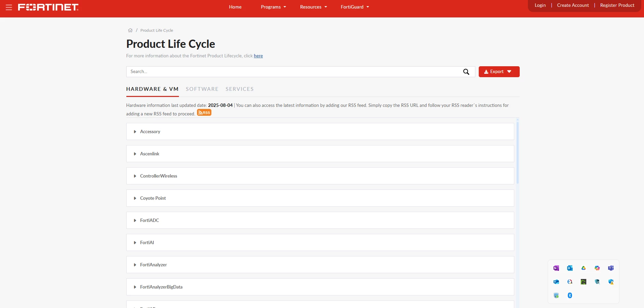Click the blue-red circle tray icon with person
The height and width of the screenshot is (308, 644).
pos(570,282)
